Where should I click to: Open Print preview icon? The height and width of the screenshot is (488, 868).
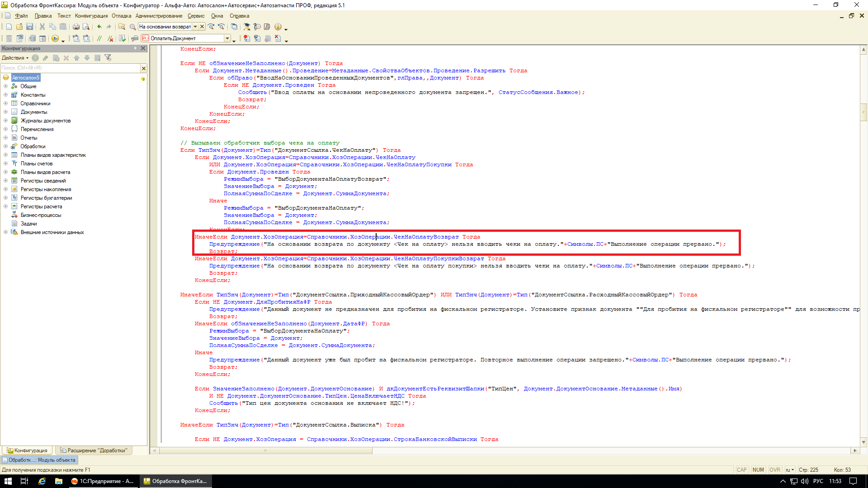point(86,27)
